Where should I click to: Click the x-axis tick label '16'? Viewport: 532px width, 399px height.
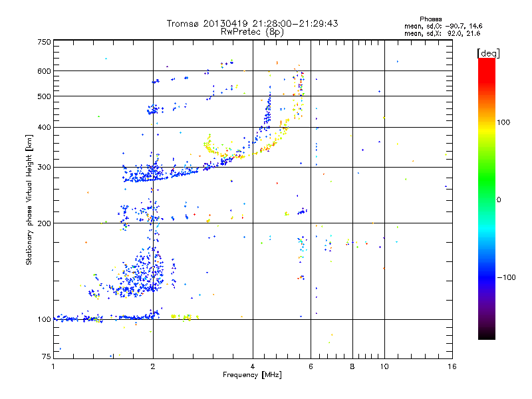(452, 366)
